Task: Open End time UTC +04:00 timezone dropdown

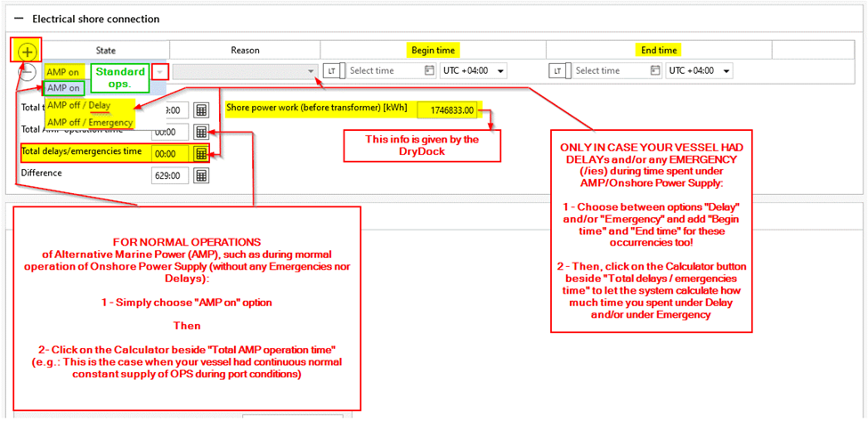Action: click(x=700, y=71)
